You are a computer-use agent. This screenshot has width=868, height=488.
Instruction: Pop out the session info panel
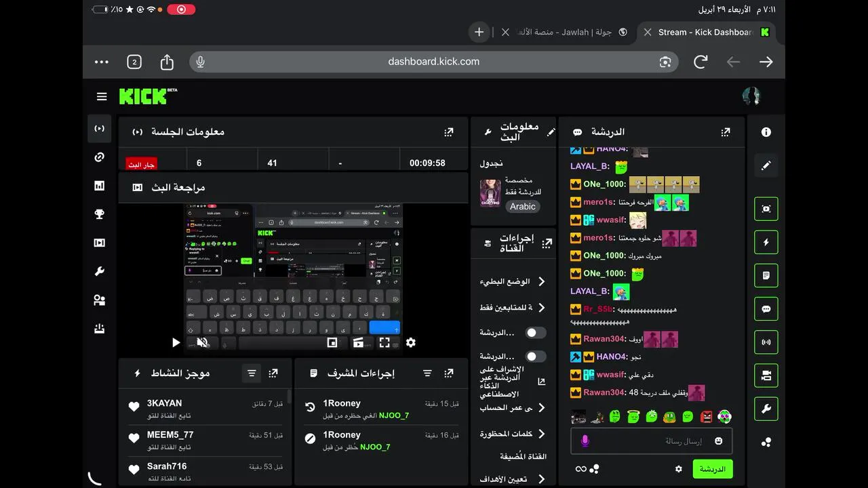coord(449,132)
